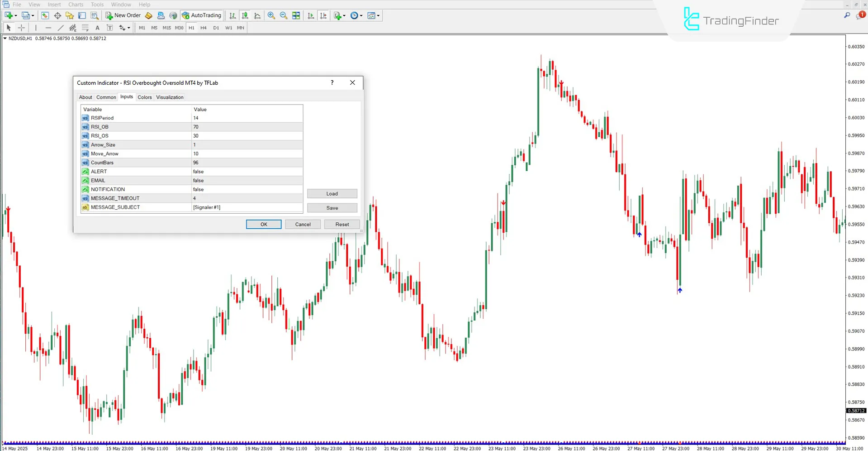The width and height of the screenshot is (868, 451).
Task: Toggle chart shift
Action: click(x=323, y=15)
